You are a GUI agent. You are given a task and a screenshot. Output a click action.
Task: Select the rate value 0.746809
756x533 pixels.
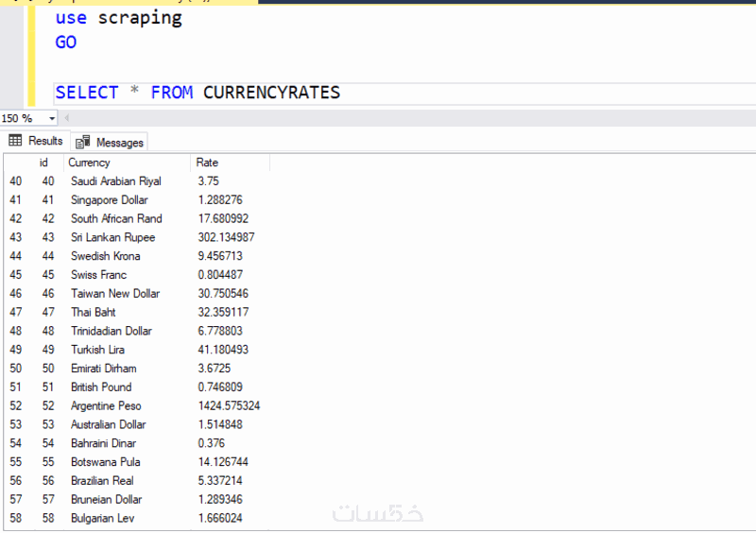point(220,387)
